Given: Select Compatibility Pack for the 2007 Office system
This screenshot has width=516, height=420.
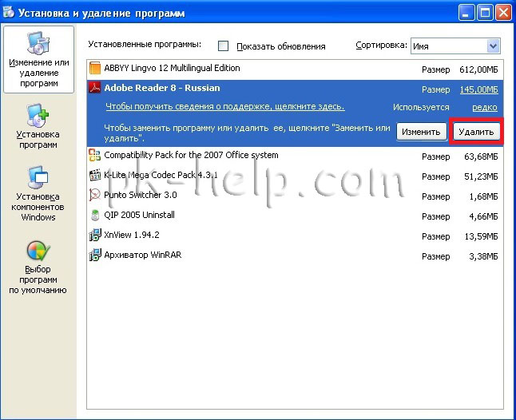Looking at the screenshot, I should click(x=295, y=157).
